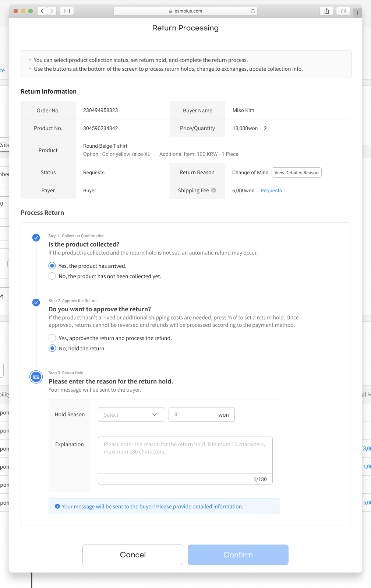371x588 pixels.
Task: Open the Hold Reason select dropdown
Action: coord(131,414)
